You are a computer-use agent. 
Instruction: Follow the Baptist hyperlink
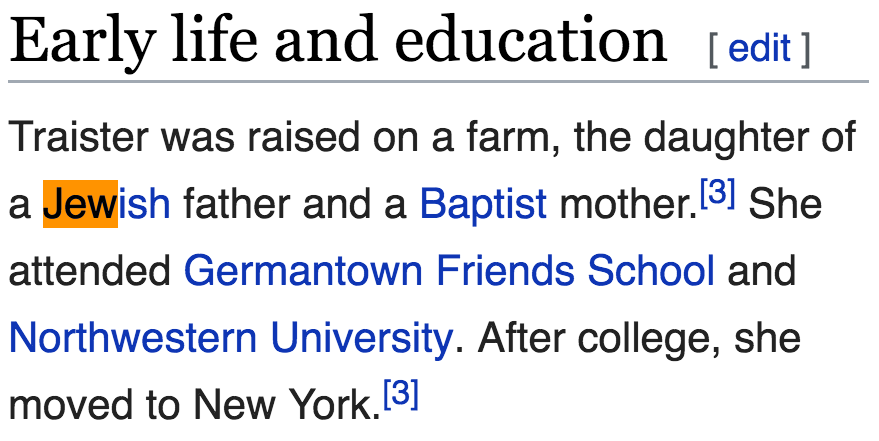click(483, 204)
